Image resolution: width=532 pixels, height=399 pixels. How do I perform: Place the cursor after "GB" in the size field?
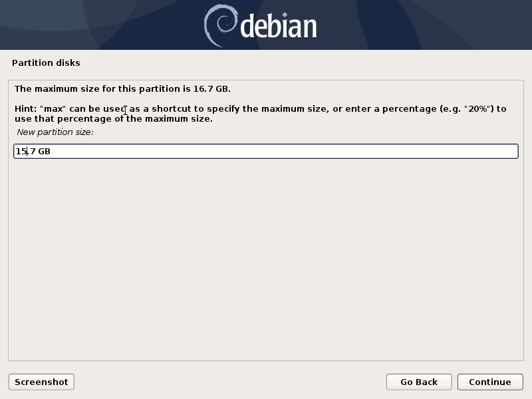tap(51, 152)
